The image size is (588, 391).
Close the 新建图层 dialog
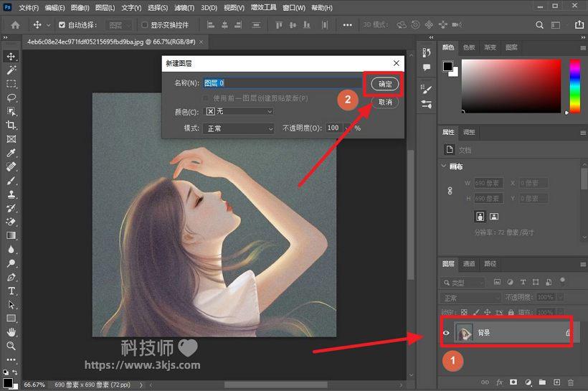[x=397, y=63]
